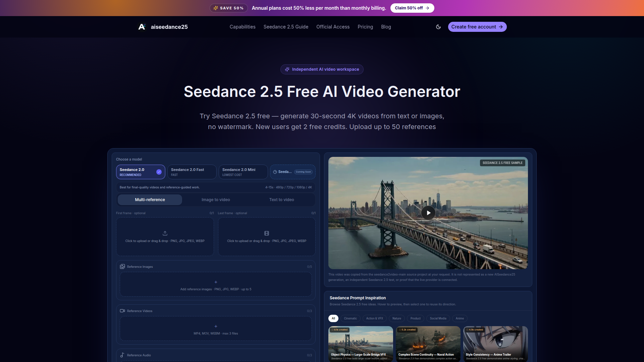Select Naval Action prompt thumbnail
This screenshot has width=644, height=362.
[428, 344]
